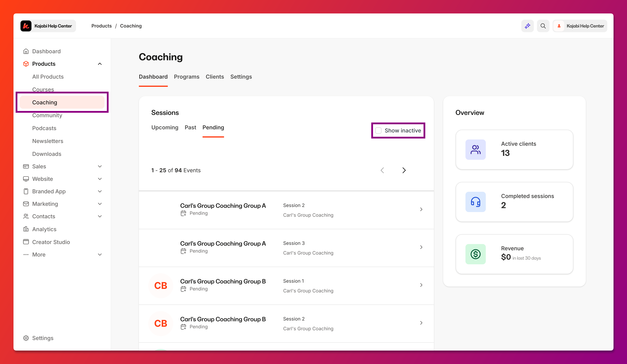The image size is (627, 364).
Task: Click the Branded App phone icon
Action: click(26, 191)
